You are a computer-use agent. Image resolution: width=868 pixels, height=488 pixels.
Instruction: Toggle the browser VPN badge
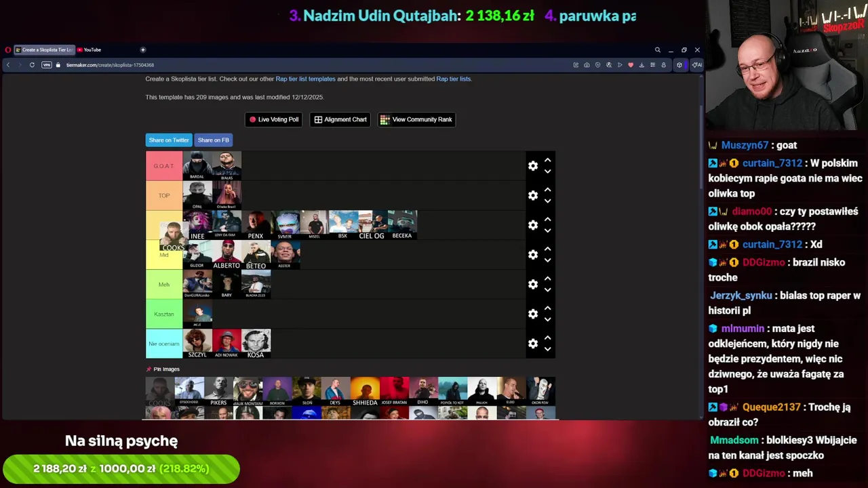tap(46, 65)
